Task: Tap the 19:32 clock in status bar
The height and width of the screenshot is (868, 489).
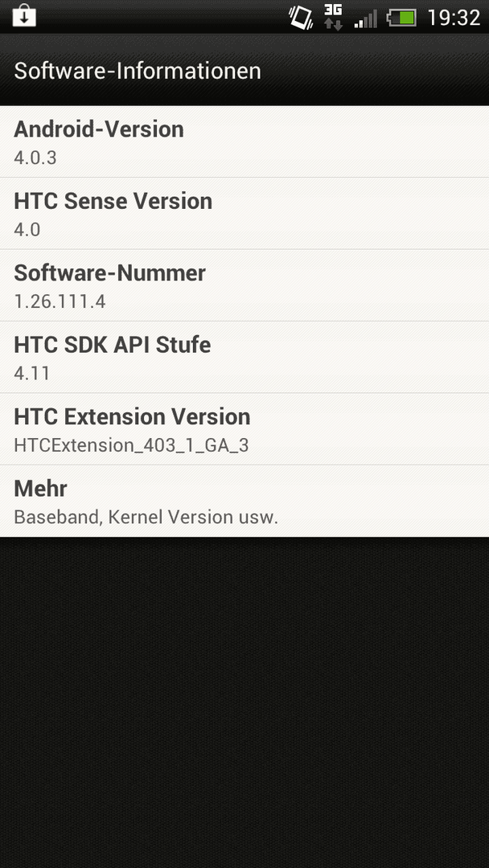Action: tap(454, 18)
